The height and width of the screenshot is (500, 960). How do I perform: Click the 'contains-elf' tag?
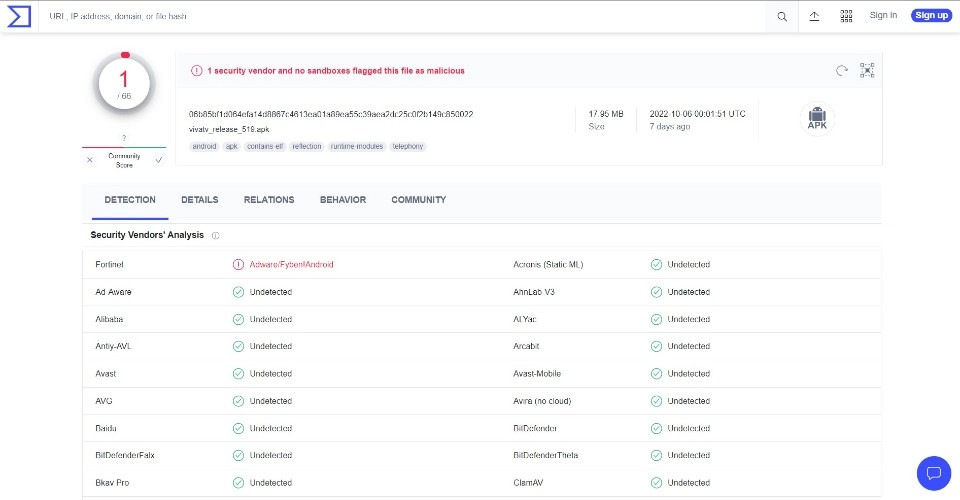pos(265,146)
